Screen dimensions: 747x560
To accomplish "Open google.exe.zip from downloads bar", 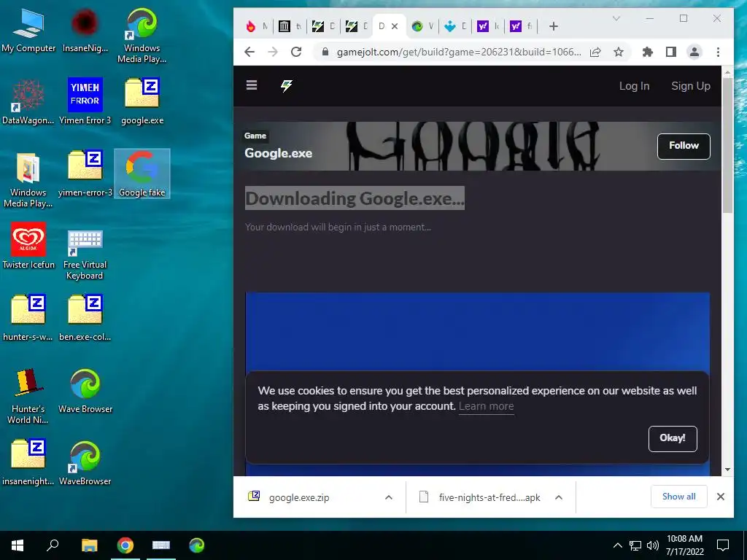I will 298,497.
